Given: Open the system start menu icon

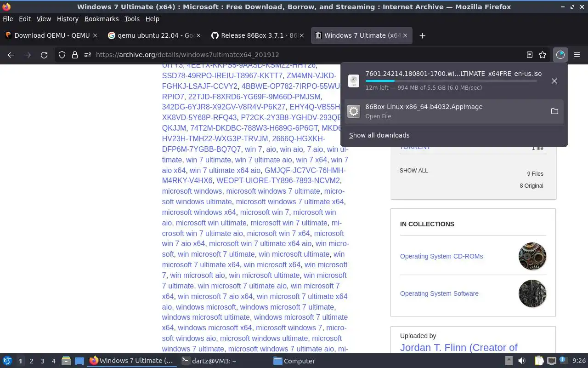Looking at the screenshot, I should tap(7, 361).
